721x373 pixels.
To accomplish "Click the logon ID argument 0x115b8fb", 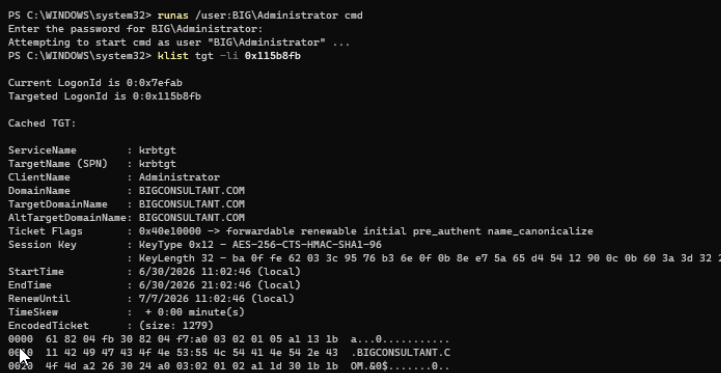I will (x=273, y=56).
